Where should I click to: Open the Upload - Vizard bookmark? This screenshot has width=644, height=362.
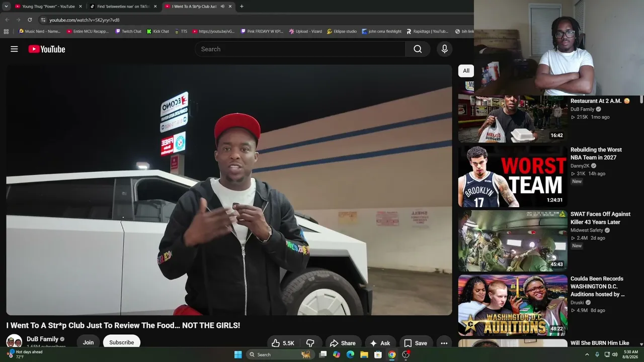click(305, 31)
